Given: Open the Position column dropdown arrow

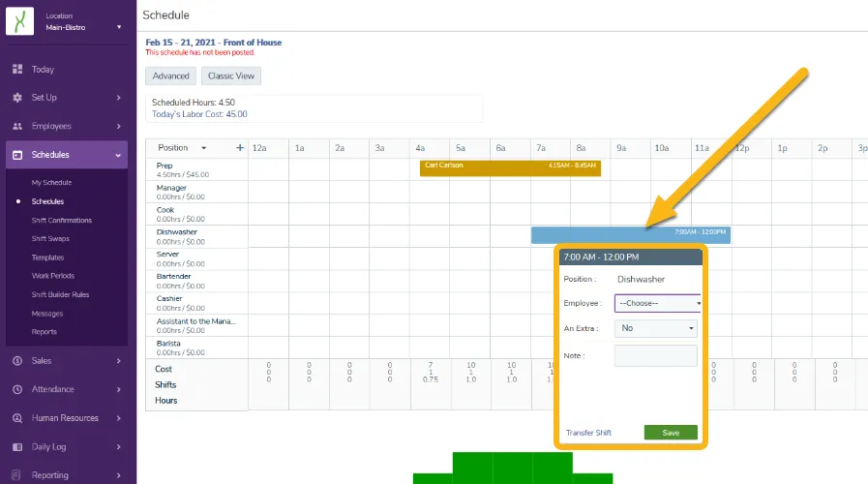Looking at the screenshot, I should click(204, 148).
